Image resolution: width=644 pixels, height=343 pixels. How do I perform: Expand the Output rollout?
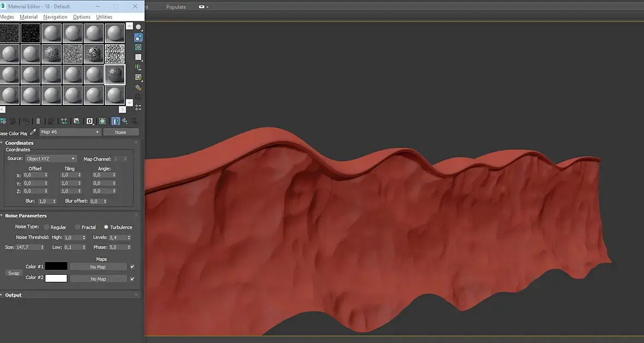click(x=14, y=295)
